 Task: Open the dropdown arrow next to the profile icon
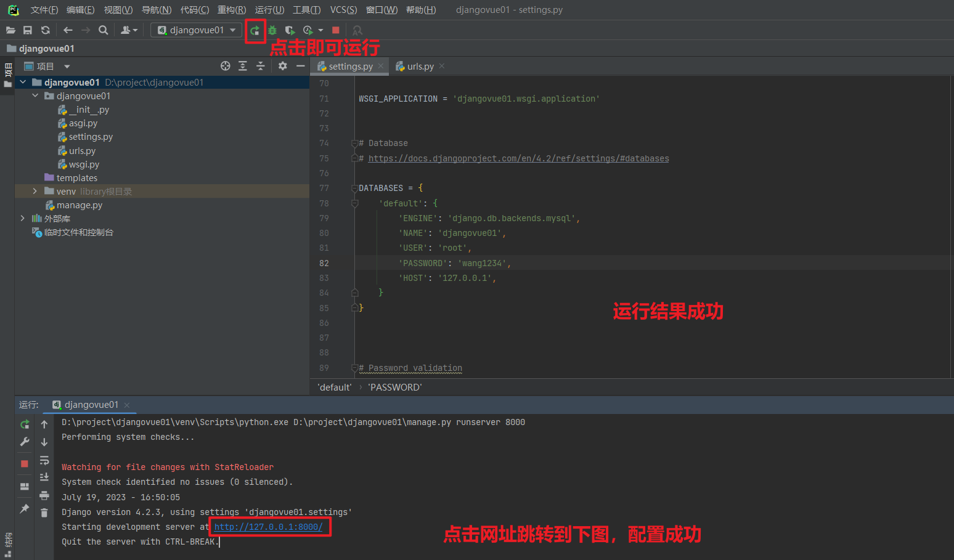pyautogui.click(x=320, y=30)
